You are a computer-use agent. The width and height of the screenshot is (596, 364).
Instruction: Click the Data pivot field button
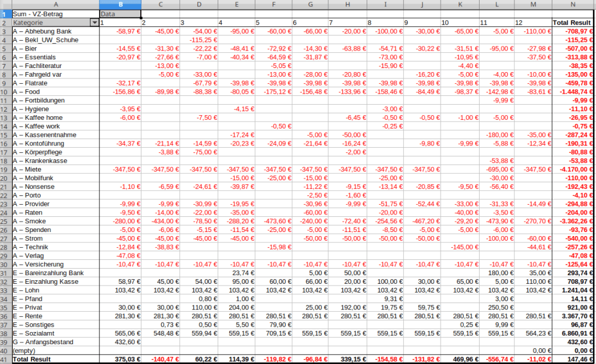coord(119,13)
